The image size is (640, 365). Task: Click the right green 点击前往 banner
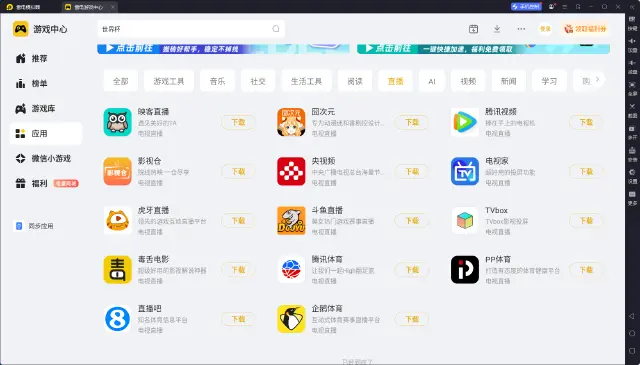coord(483,49)
